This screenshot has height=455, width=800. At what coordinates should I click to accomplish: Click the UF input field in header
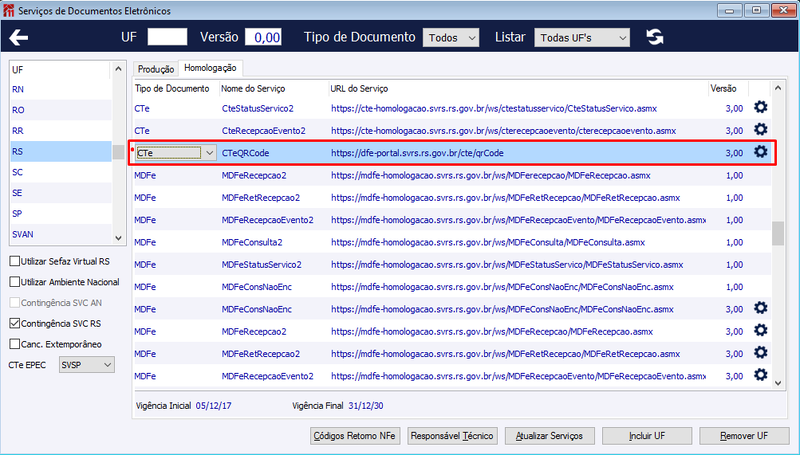[167, 37]
